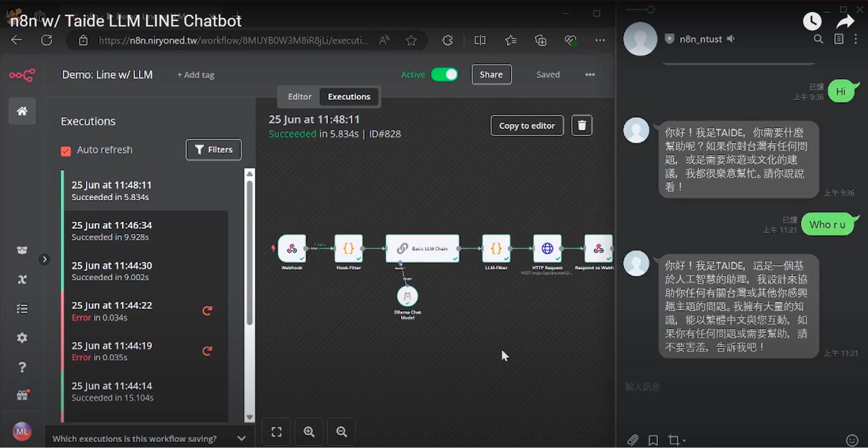Image resolution: width=868 pixels, height=448 pixels.
Task: Click the Webhook node icon
Action: click(x=292, y=248)
